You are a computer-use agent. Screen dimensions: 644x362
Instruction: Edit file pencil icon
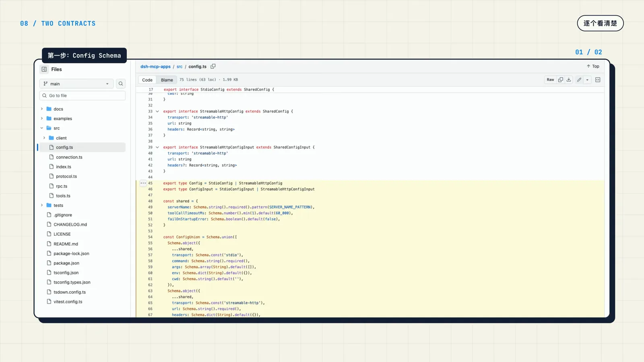click(x=579, y=80)
